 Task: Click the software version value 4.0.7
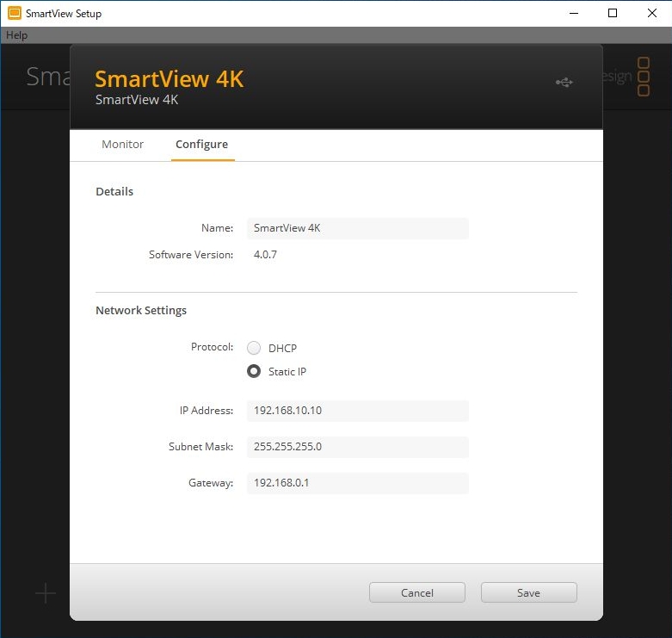[x=265, y=255]
